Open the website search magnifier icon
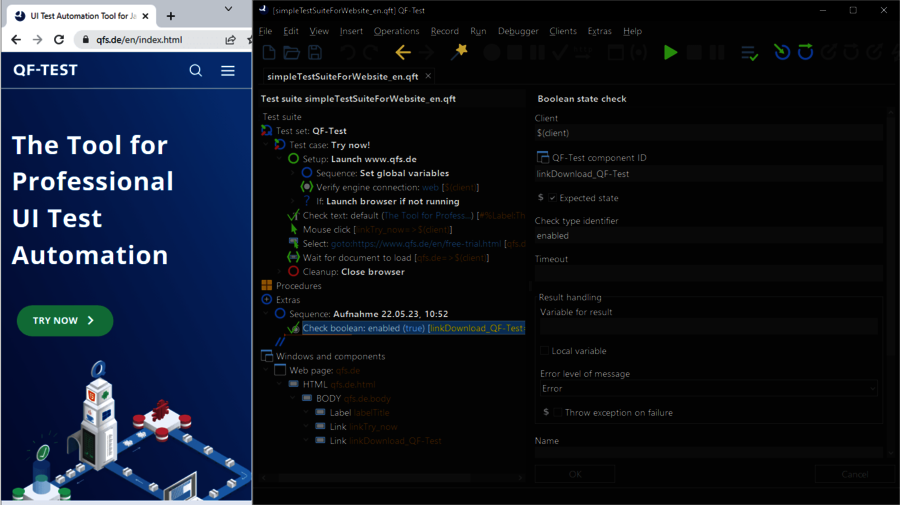 pos(196,70)
